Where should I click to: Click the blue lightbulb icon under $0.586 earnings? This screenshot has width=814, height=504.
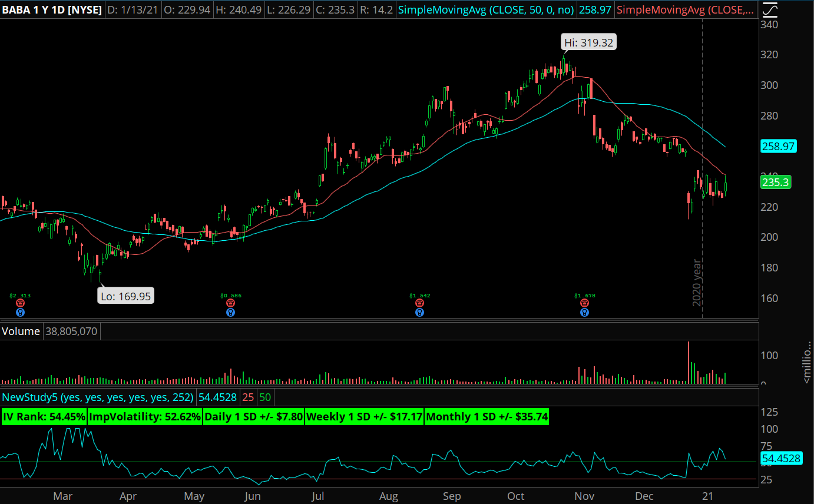point(230,313)
